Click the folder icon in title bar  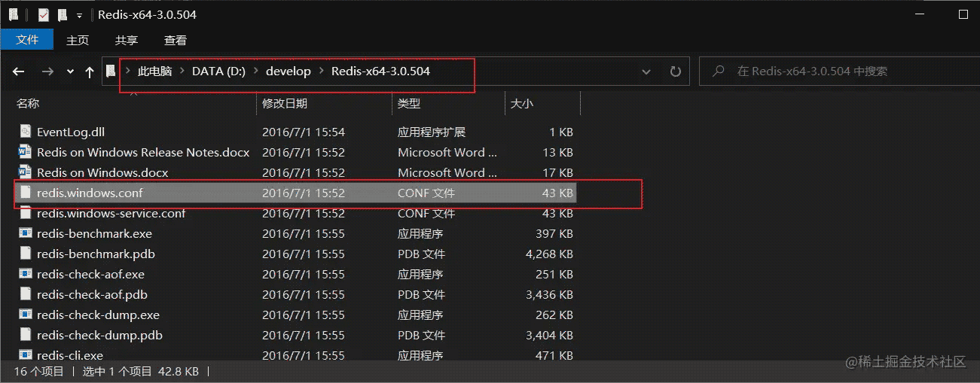[x=14, y=14]
